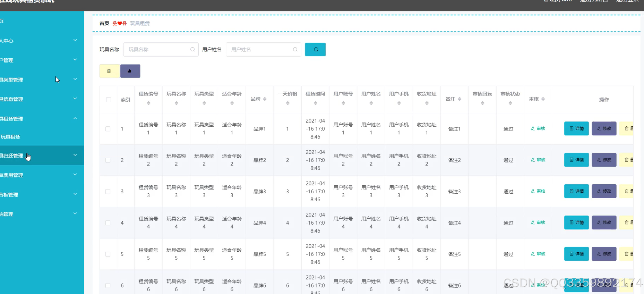Open the purple bar chart statistics button
The height and width of the screenshot is (294, 644).
130,71
